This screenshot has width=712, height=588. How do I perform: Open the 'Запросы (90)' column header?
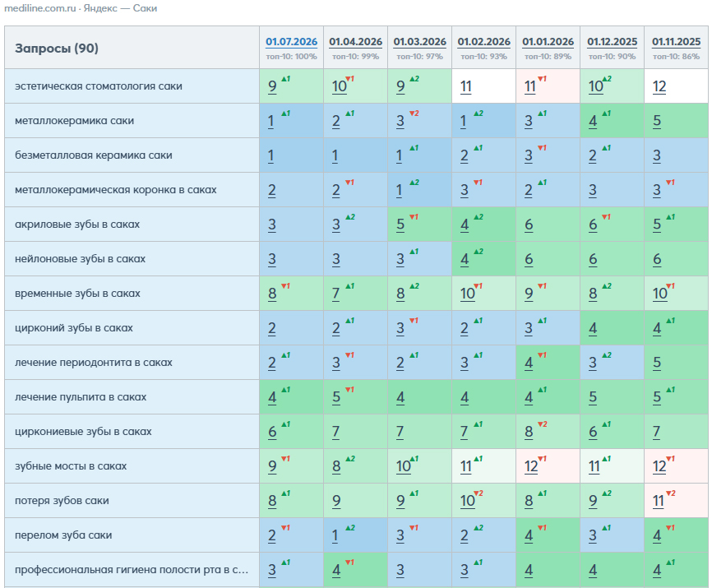point(57,49)
